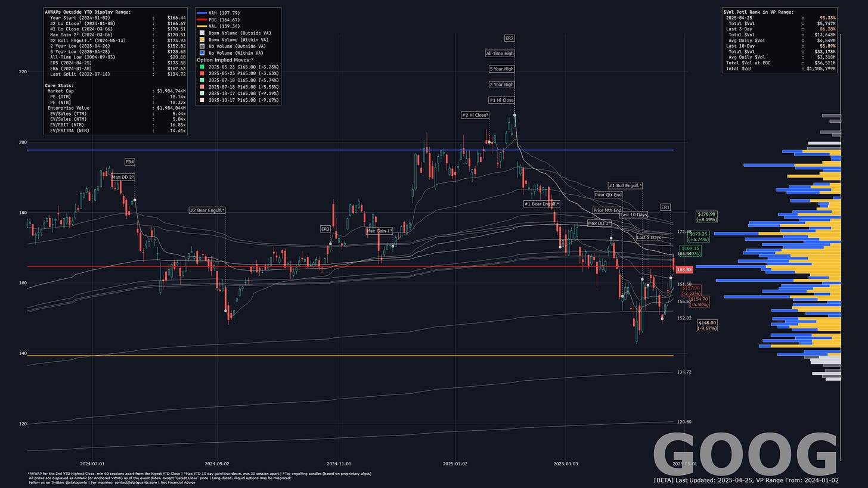
Task: Click the $173.25 (+5.74%) implied move box
Action: [x=697, y=237]
